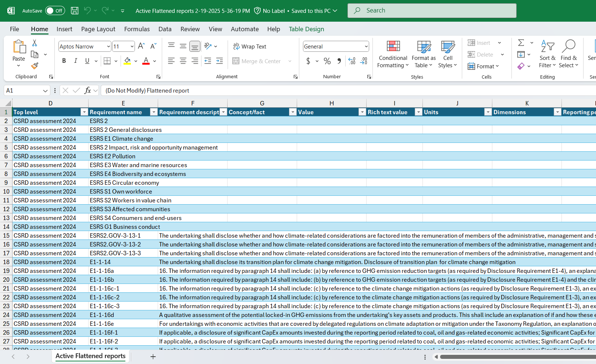This screenshot has width=596, height=364.
Task: Click the Paste button
Action: (19, 54)
